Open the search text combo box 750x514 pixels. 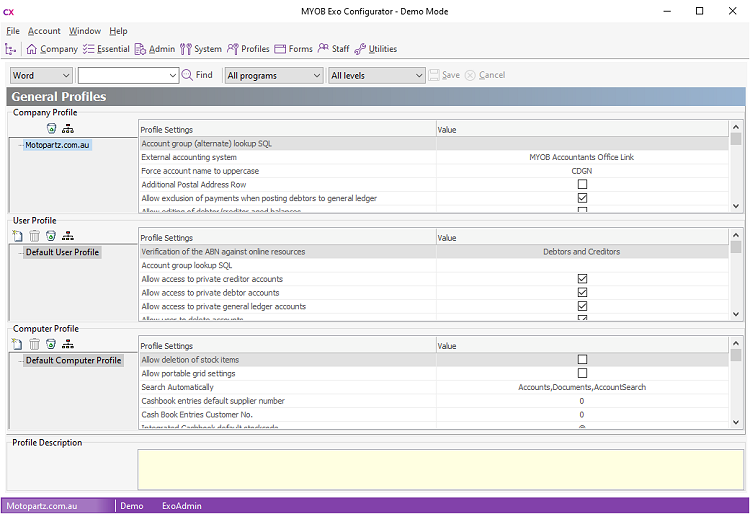tap(128, 76)
